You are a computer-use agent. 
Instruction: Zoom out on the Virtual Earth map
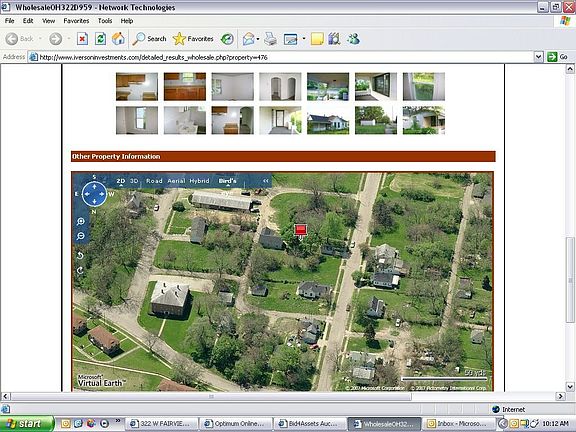click(80, 236)
